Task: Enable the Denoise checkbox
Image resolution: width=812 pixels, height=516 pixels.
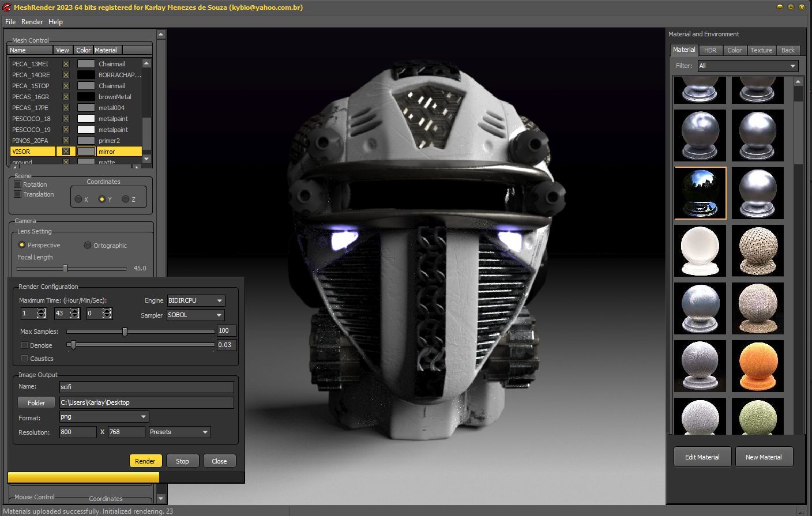Action: (x=24, y=345)
